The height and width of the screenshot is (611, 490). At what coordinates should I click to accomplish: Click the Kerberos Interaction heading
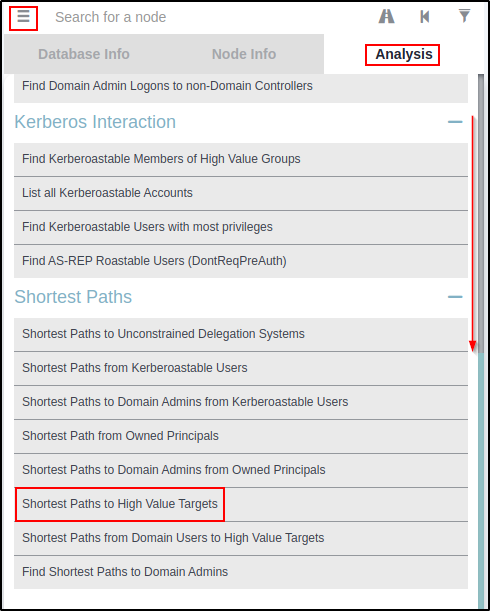click(x=95, y=122)
